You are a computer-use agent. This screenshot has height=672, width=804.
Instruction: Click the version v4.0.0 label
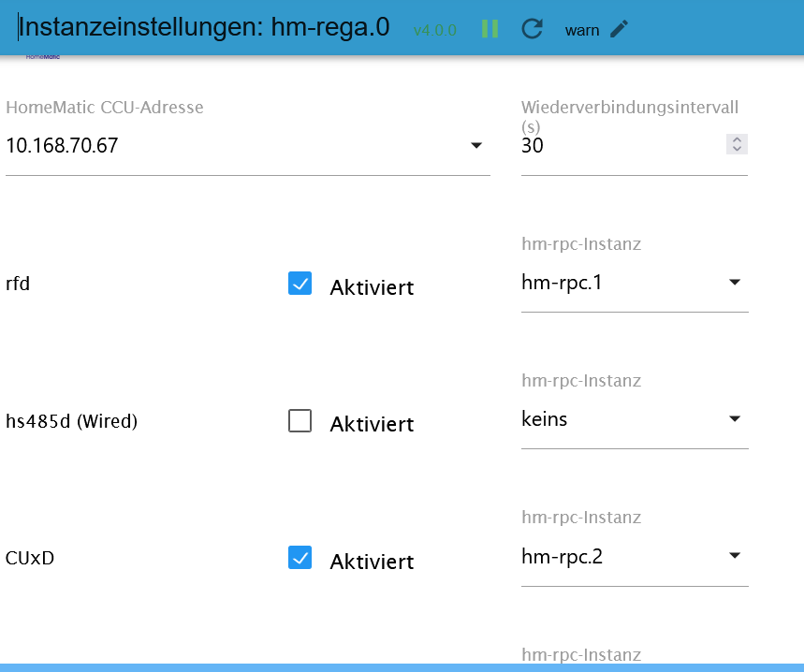(x=435, y=30)
